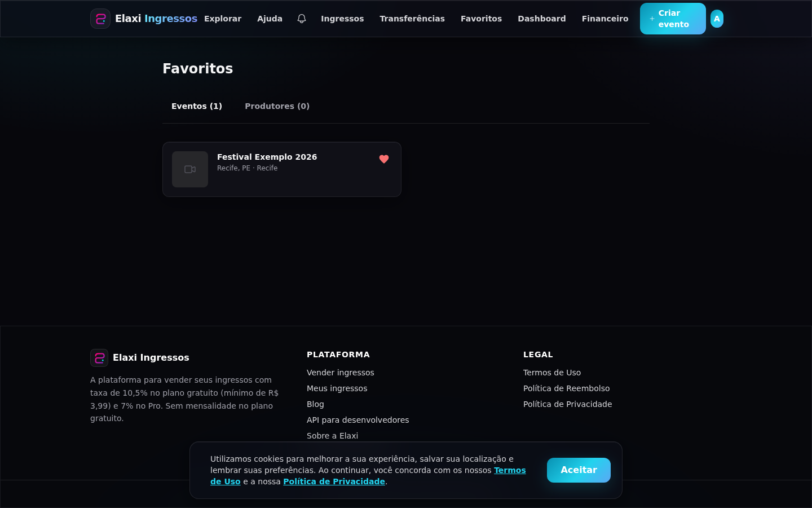This screenshot has width=812, height=508.
Task: Open Financeiro in the top navigation
Action: (605, 19)
